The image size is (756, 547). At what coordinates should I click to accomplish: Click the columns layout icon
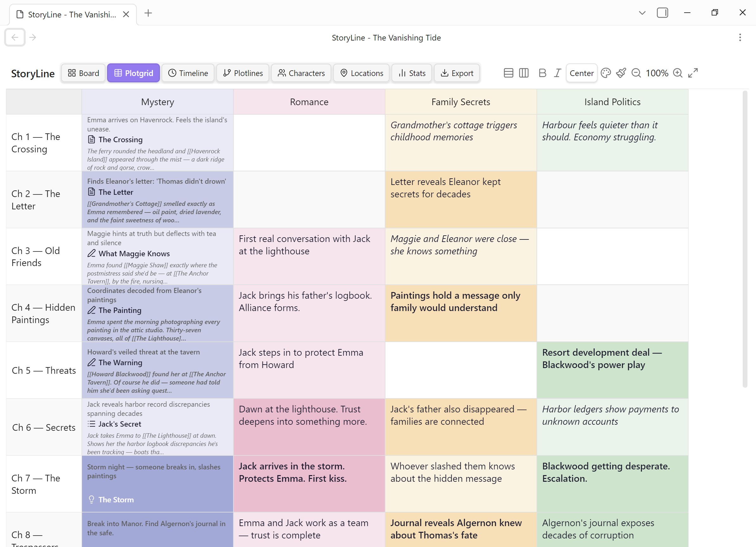(524, 73)
